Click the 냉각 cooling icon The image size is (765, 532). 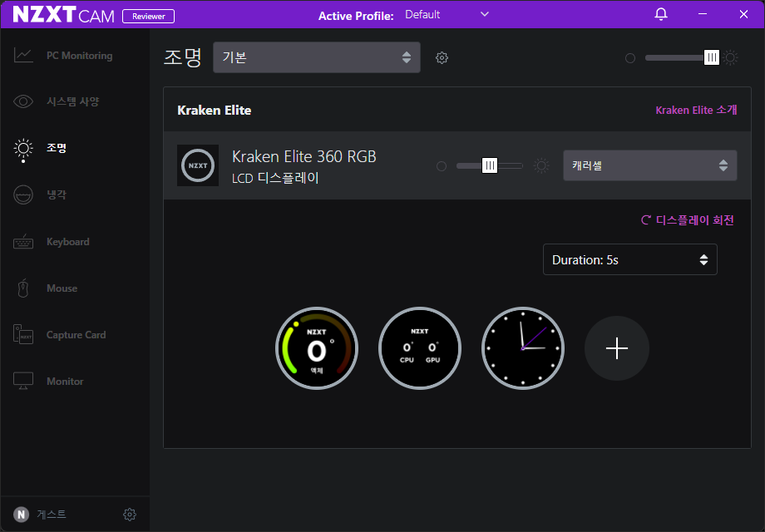(23, 195)
